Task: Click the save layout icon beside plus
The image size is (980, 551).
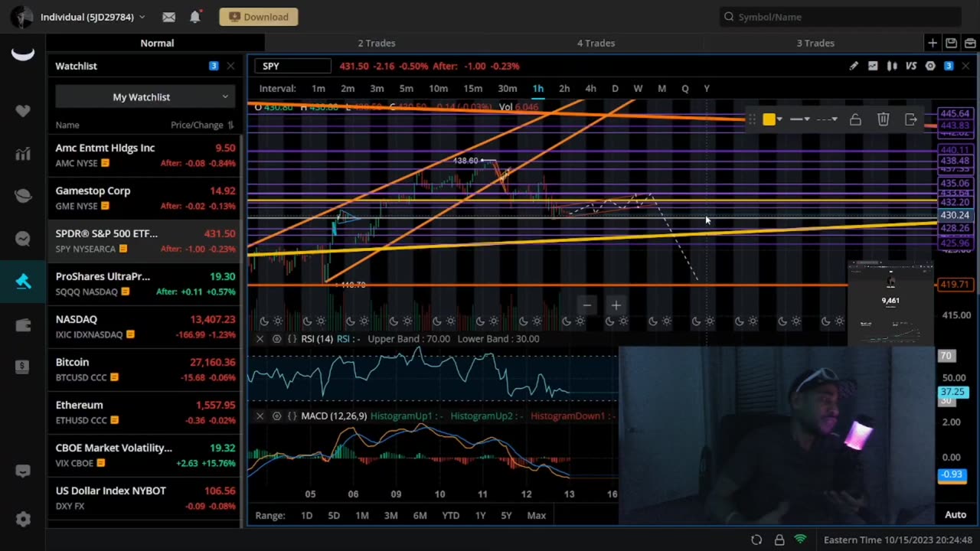Action: coord(951,43)
